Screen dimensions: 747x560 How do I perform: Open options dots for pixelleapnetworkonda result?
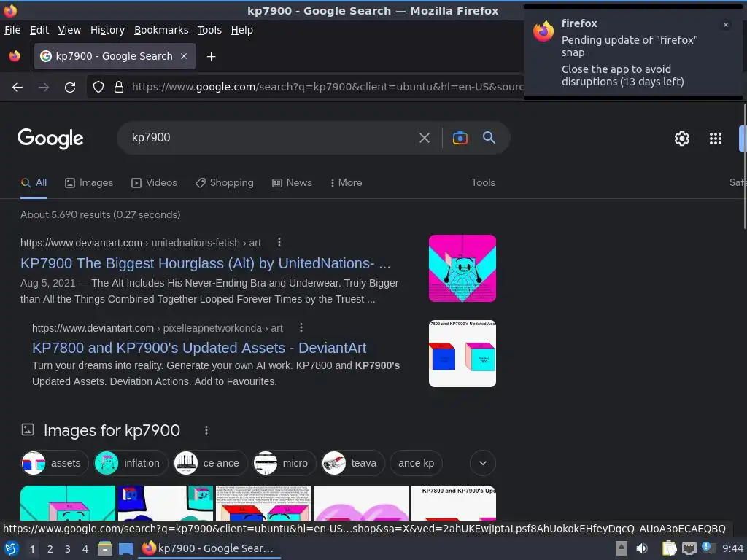301,327
